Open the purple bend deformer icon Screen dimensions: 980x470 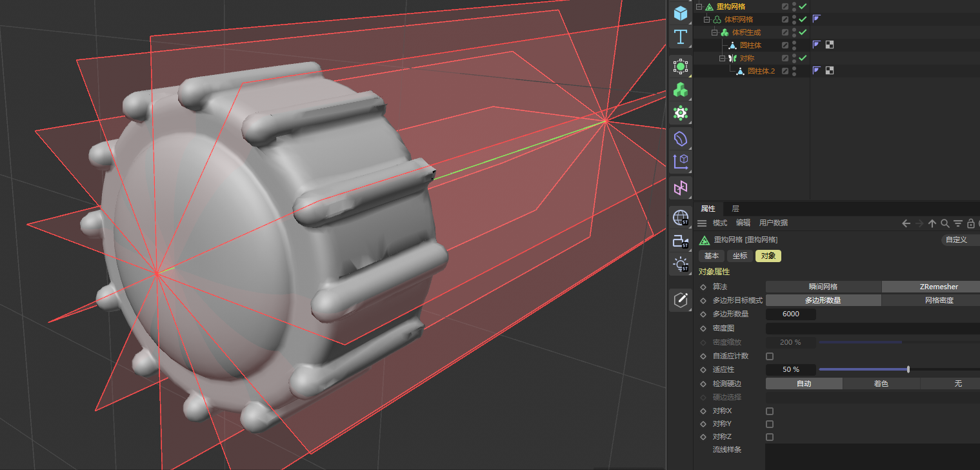tap(680, 138)
